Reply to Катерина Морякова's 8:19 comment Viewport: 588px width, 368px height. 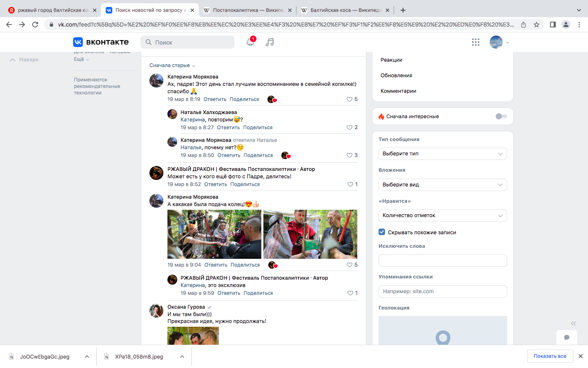tap(215, 99)
